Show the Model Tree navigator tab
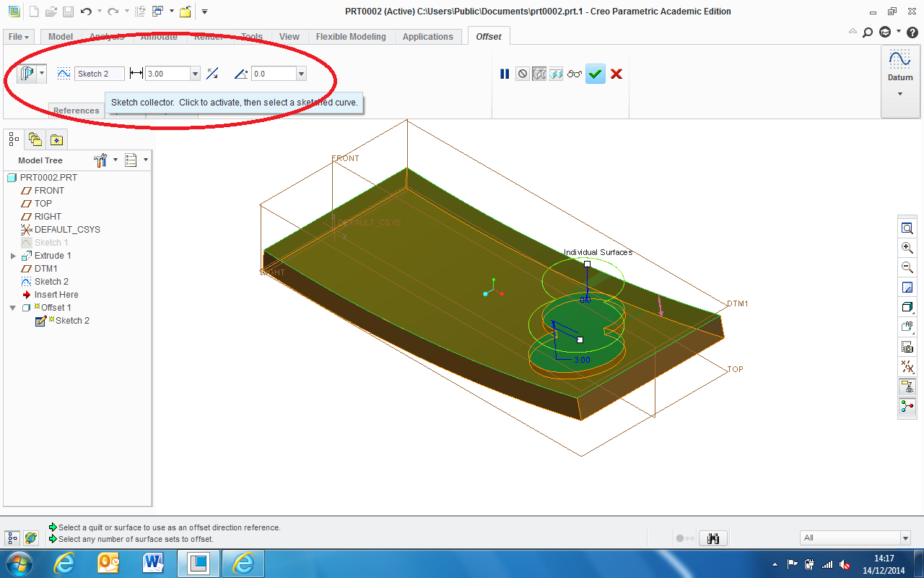Viewport: 924px width, 578px height. pyautogui.click(x=14, y=139)
